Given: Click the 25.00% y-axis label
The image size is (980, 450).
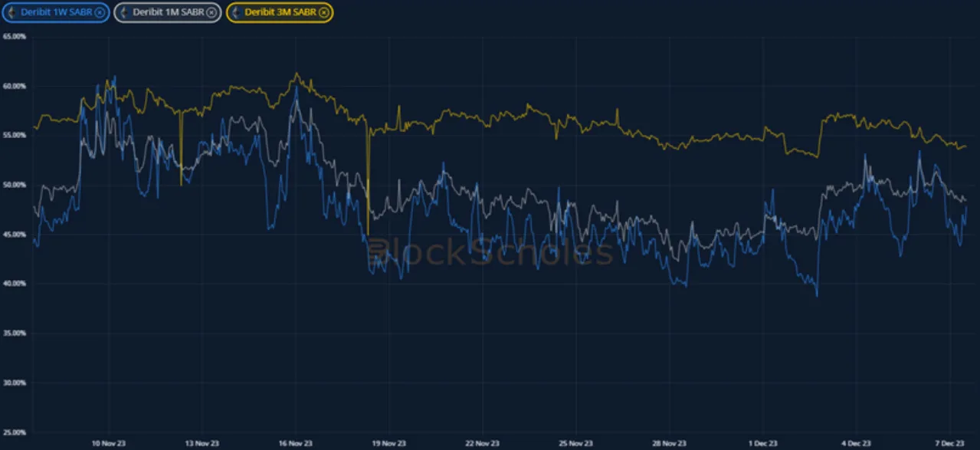Looking at the screenshot, I should (15, 432).
